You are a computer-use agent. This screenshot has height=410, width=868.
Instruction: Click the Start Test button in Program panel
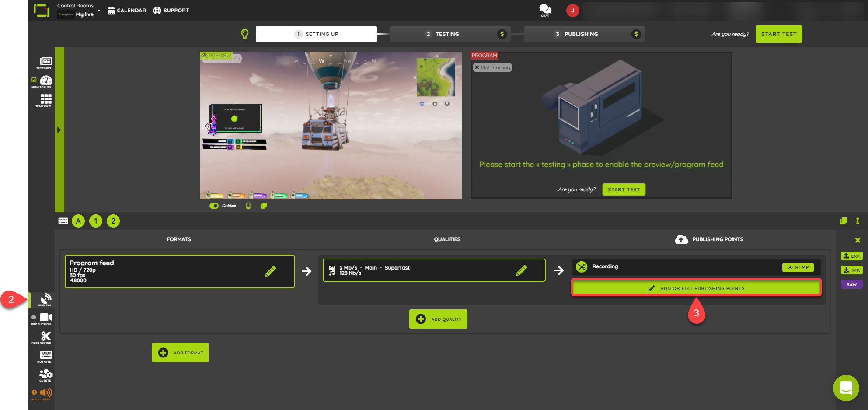624,189
